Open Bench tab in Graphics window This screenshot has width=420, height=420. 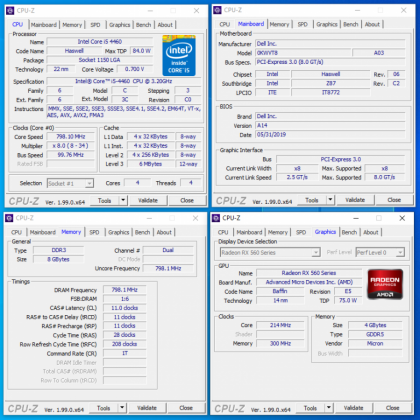click(x=349, y=232)
